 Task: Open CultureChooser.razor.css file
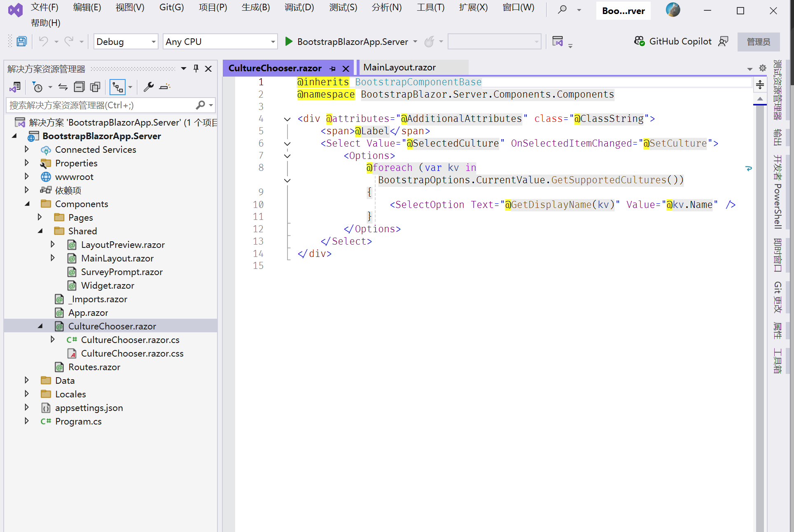tap(132, 353)
